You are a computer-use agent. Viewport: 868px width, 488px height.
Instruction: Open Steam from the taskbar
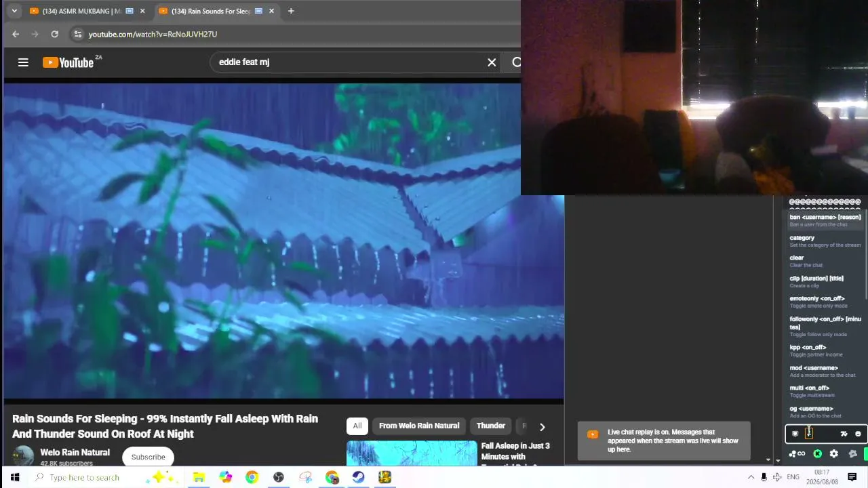pos(358,477)
